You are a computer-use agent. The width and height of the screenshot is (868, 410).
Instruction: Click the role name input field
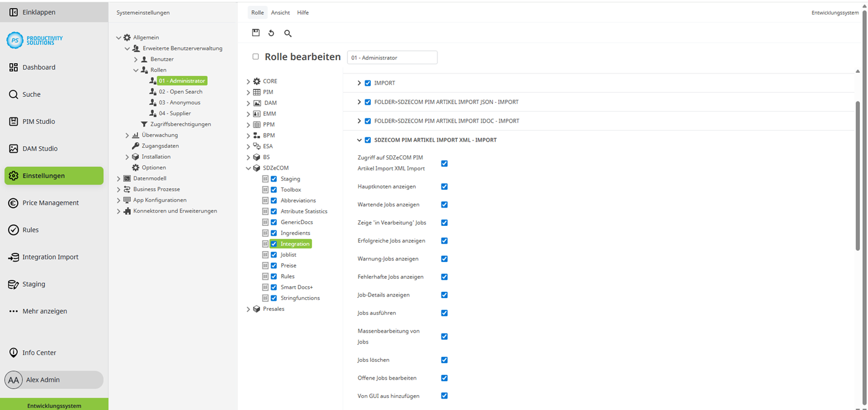coord(391,57)
